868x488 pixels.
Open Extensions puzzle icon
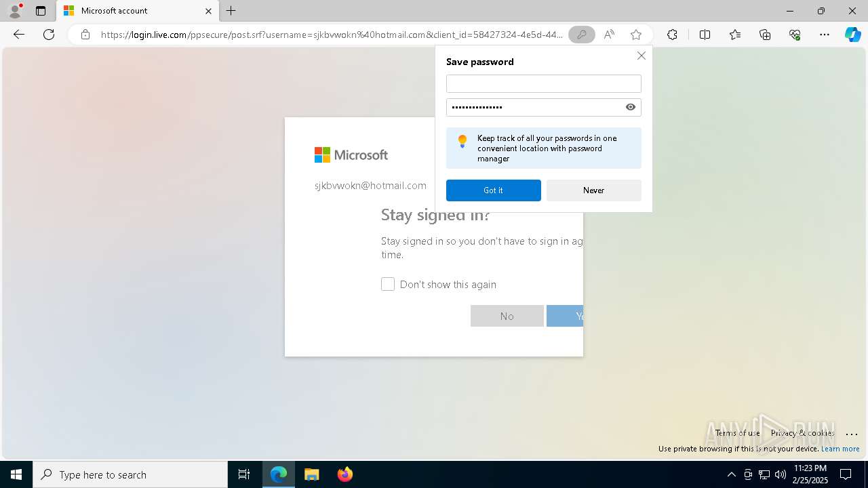672,35
